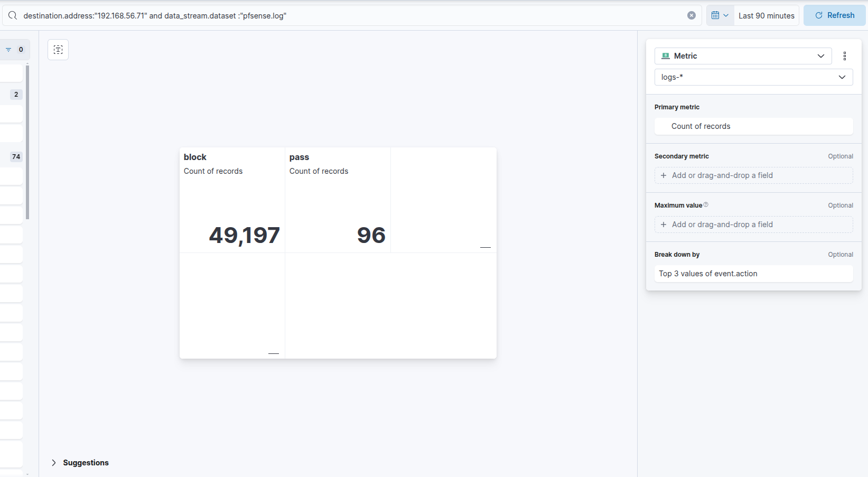The width and height of the screenshot is (868, 477).
Task: Clear the search query with X icon
Action: click(691, 15)
